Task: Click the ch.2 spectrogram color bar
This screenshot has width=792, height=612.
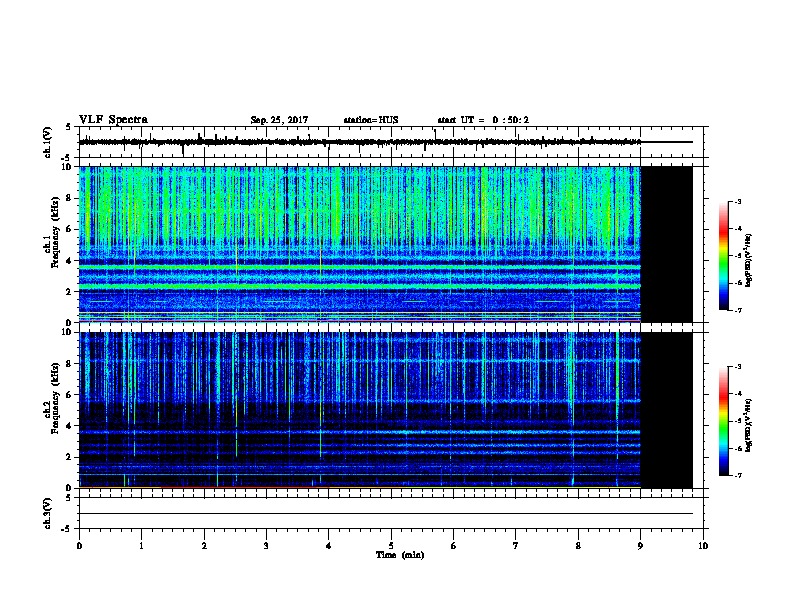Action: point(723,421)
